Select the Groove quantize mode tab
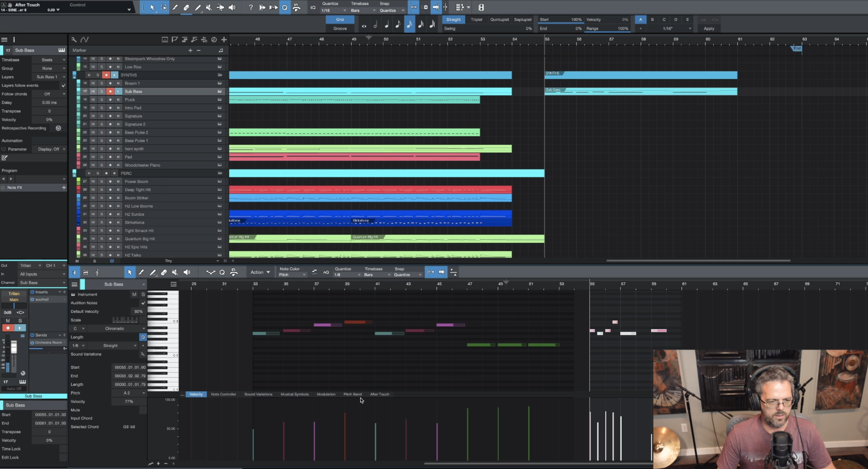 (340, 29)
